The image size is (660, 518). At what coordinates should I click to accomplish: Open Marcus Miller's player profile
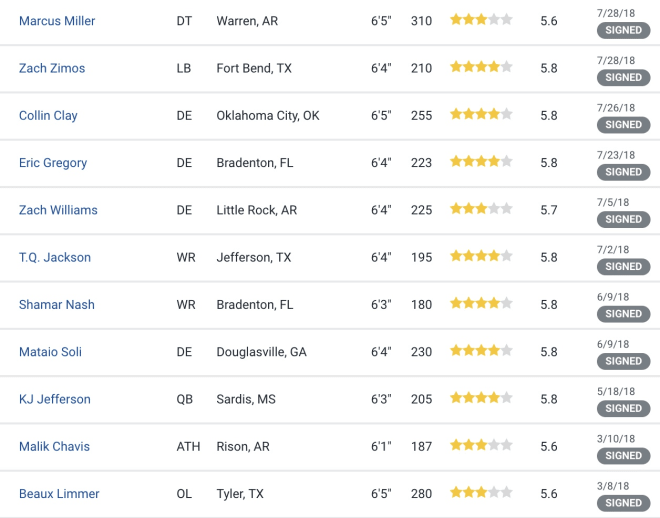point(57,21)
